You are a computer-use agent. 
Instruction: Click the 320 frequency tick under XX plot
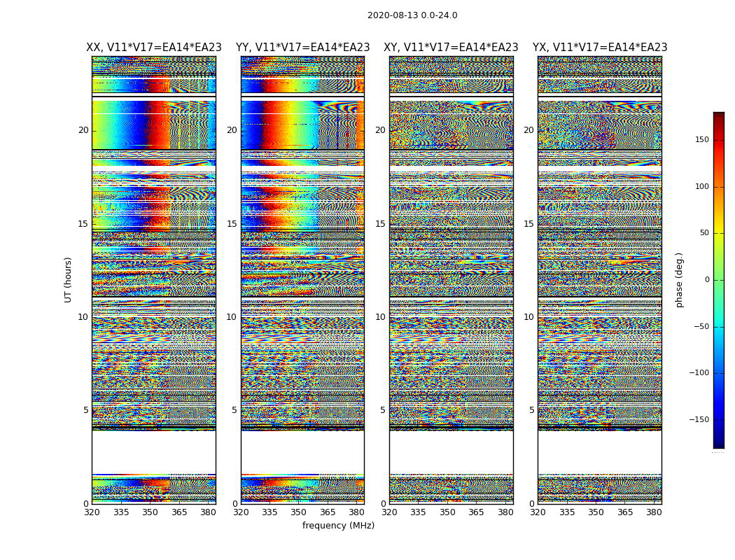[x=92, y=512]
